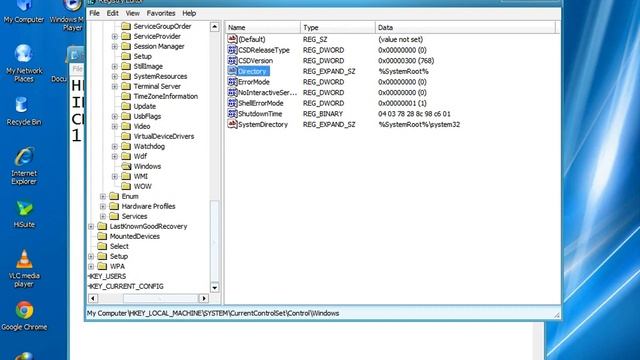Viewport: 640px width, 360px height.
Task: Select the Update key folder icon
Action: point(126,107)
